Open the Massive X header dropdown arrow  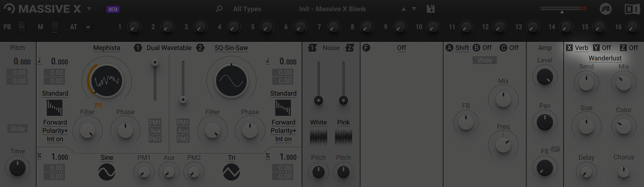(89, 9)
